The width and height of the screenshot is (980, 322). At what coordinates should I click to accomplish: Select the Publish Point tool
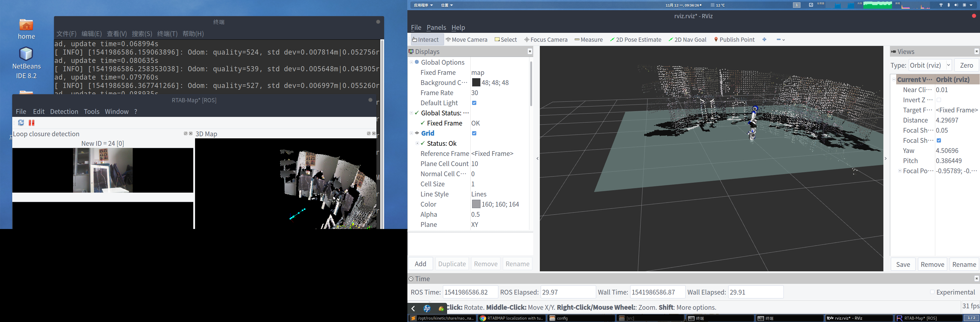pyautogui.click(x=734, y=40)
